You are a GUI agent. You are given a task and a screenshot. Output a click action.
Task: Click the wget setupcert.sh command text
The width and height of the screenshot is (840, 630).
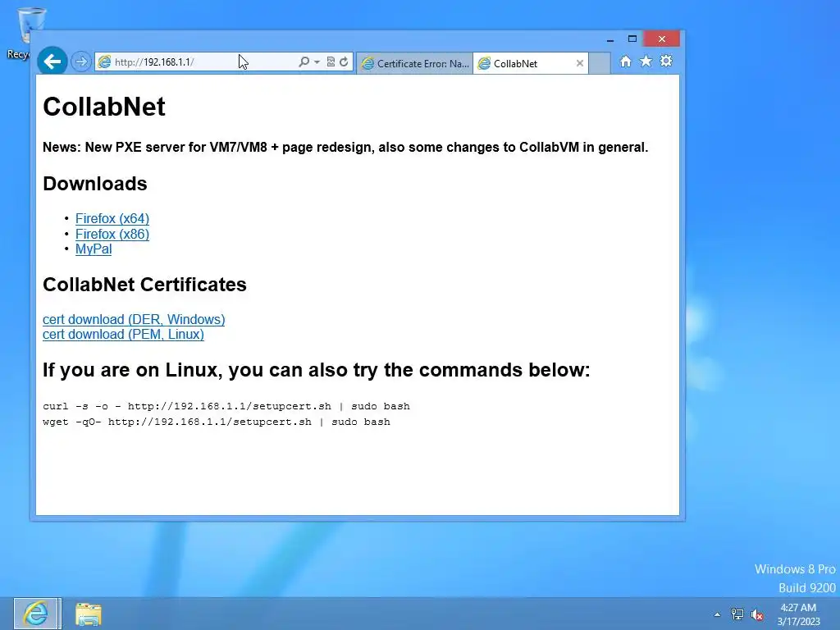[217, 422]
